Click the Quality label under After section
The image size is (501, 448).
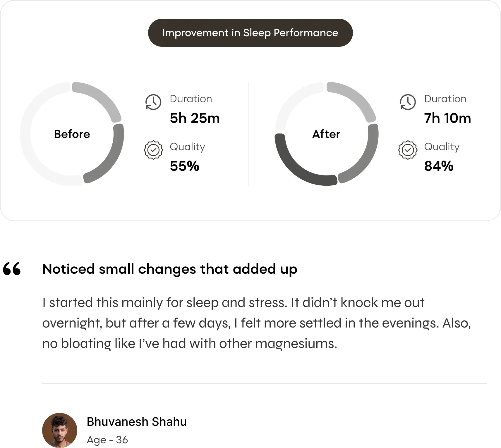pos(442,147)
